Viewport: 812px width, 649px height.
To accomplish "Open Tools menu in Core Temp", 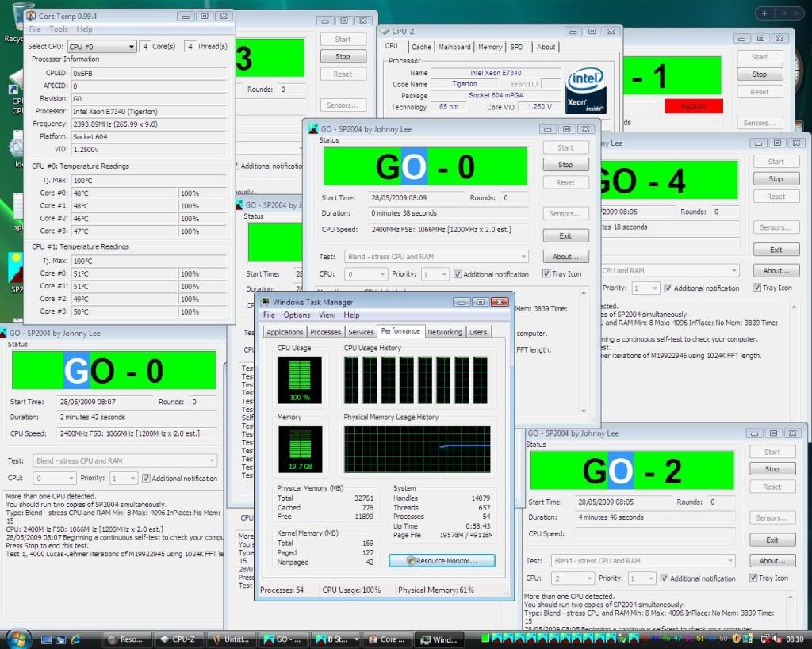I will (x=59, y=29).
